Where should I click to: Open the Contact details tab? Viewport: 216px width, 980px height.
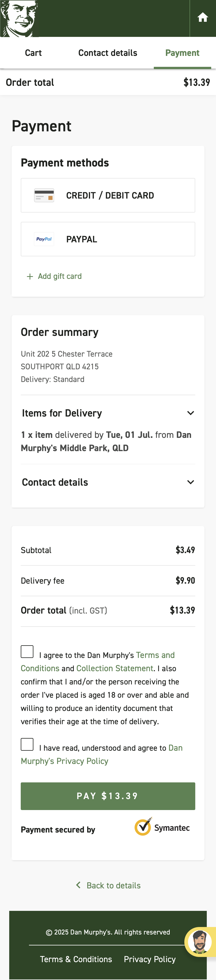click(x=108, y=53)
